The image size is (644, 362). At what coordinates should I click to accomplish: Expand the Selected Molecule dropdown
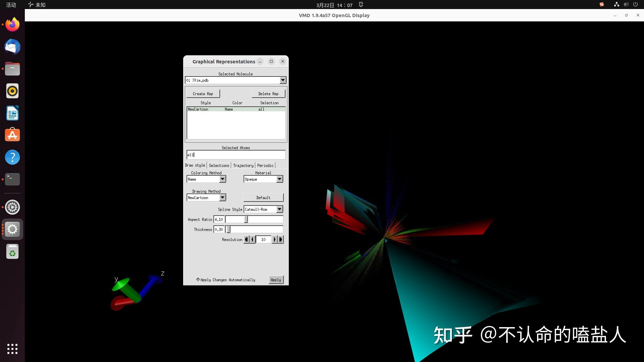283,80
